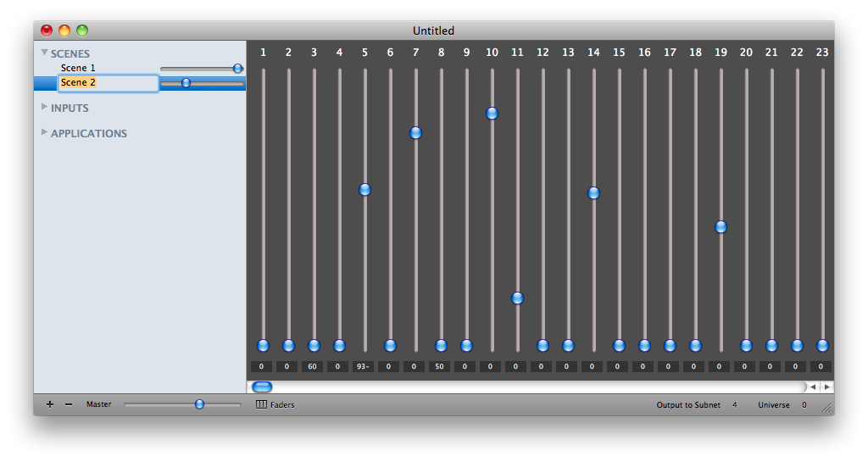The width and height of the screenshot is (868, 462).
Task: Click the minus icon to remove scene
Action: (x=69, y=404)
